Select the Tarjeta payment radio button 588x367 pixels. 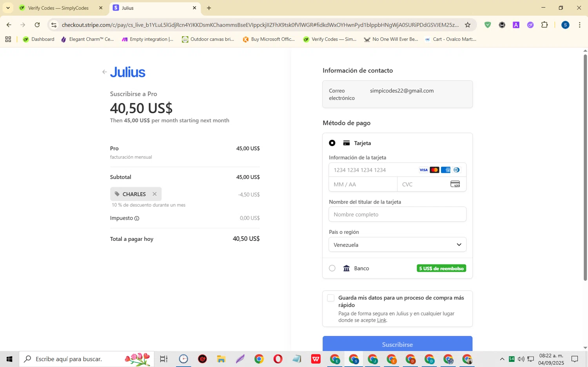pyautogui.click(x=332, y=143)
